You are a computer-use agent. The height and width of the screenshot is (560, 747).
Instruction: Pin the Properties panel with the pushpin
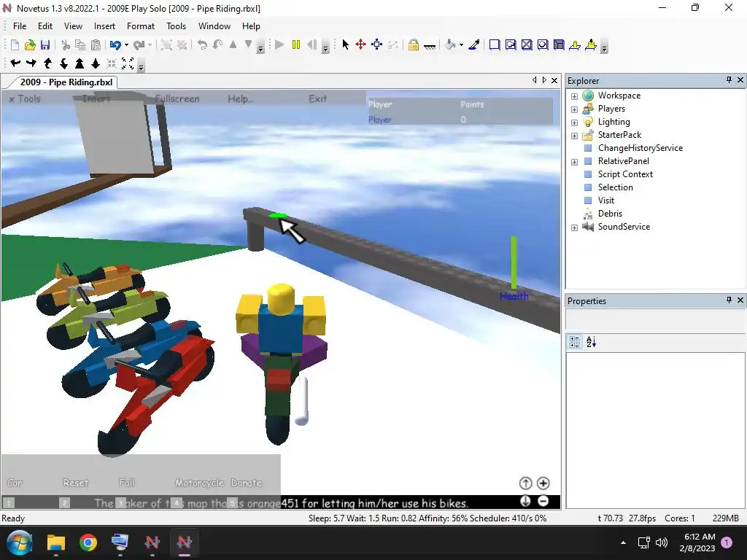[x=729, y=300]
